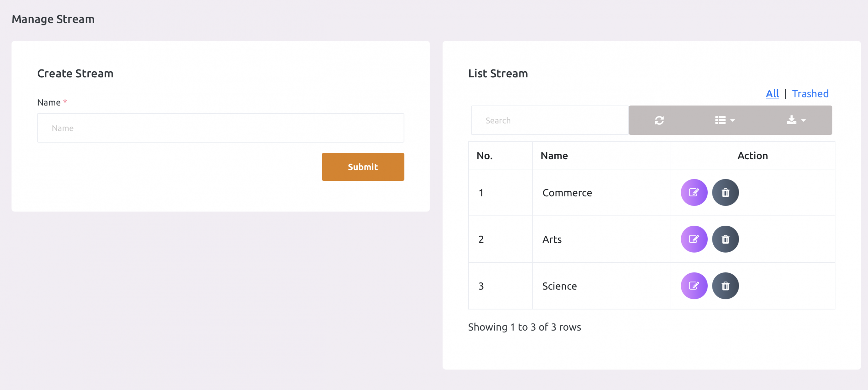Click the Action column header
Viewport: 868px width, 390px height.
coord(752,156)
